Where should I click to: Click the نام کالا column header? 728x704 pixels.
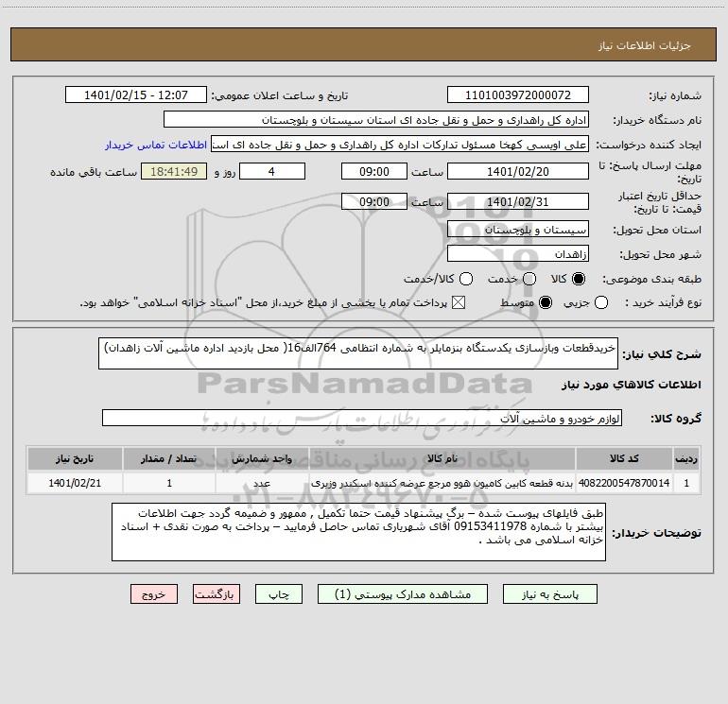(442, 458)
